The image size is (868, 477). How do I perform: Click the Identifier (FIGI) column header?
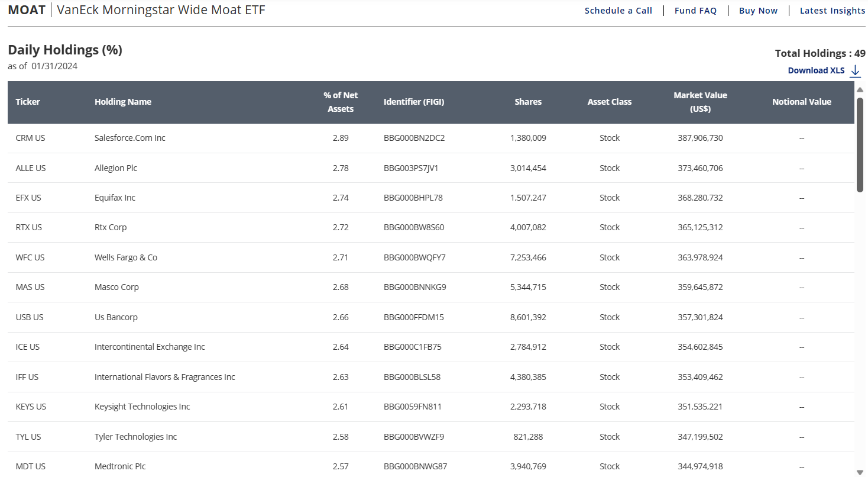tap(414, 102)
